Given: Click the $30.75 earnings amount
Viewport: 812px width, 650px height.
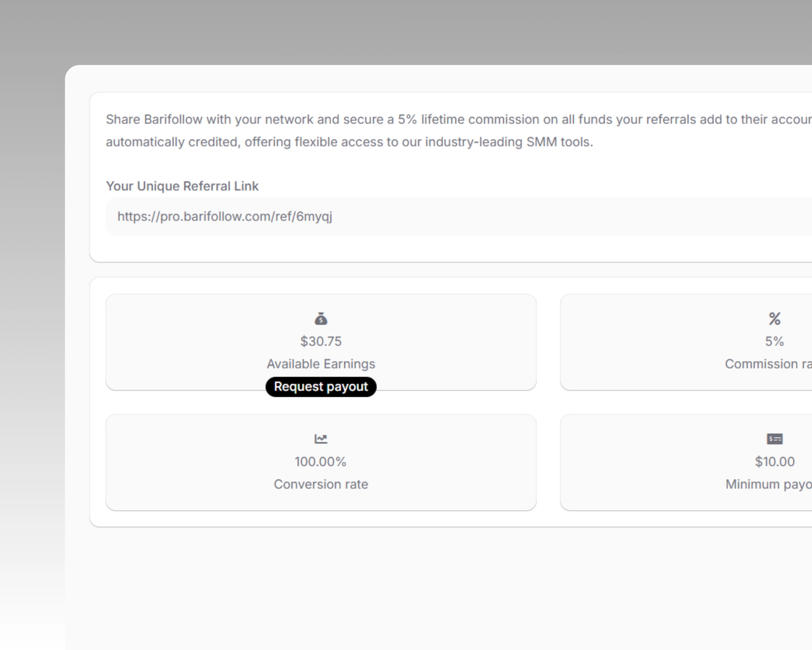Looking at the screenshot, I should pos(320,341).
